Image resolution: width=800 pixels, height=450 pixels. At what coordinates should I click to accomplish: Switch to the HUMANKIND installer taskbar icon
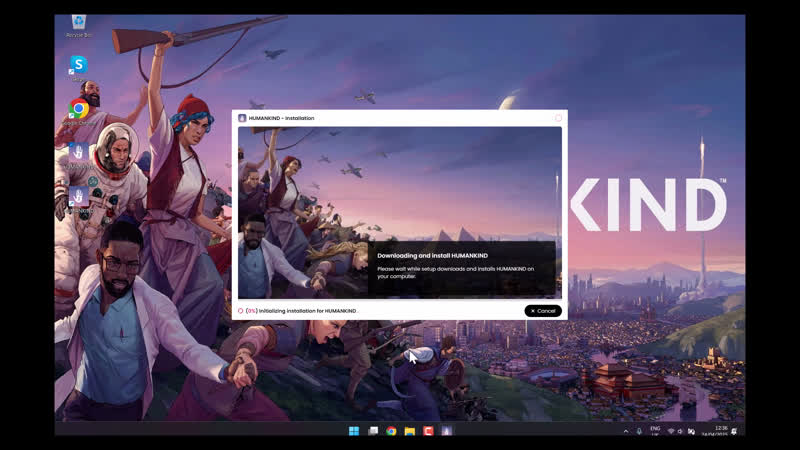(446, 431)
